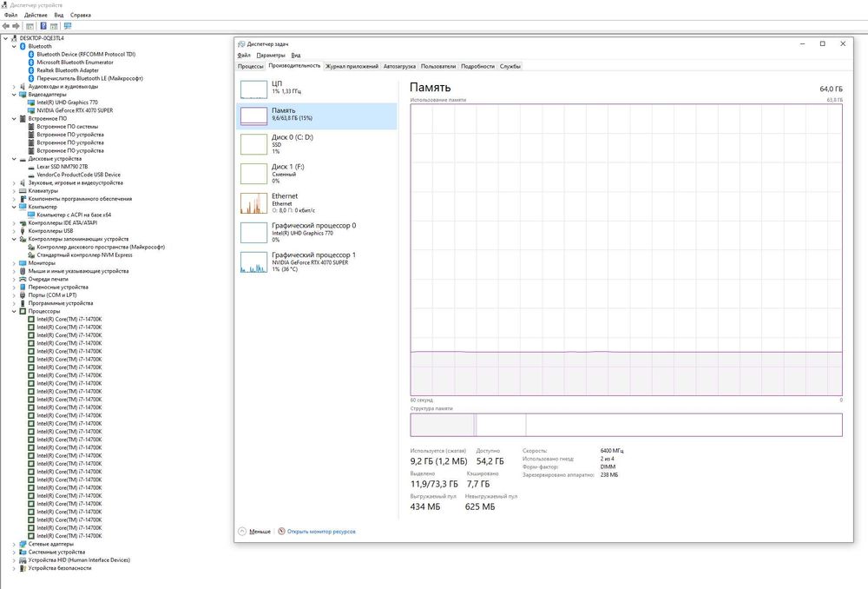Select Встроенное ПО системы device
868x589 pixels.
pos(67,126)
